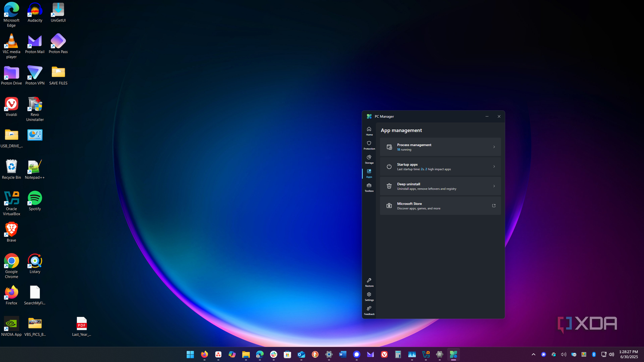Image resolution: width=644 pixels, height=362 pixels.
Task: Click the Restore wrench icon in PC Manager
Action: [x=369, y=280]
